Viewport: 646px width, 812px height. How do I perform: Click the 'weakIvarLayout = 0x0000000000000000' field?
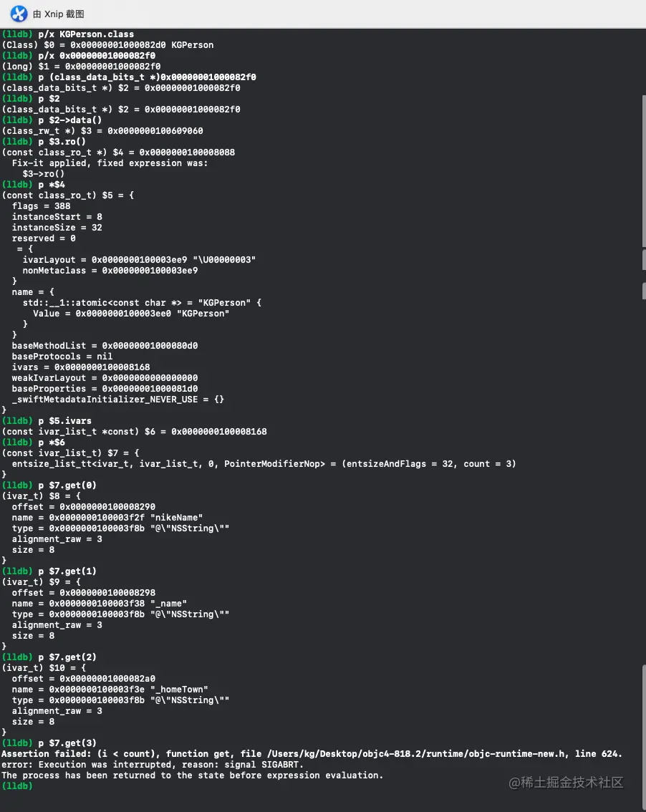click(105, 378)
